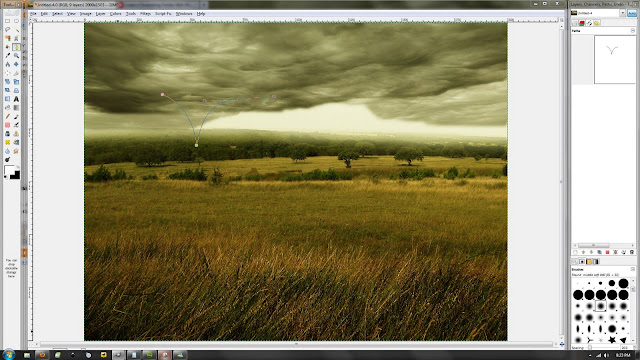Select the Zoom magnifier tool
The height and width of the screenshot is (360, 640).
pyautogui.click(x=16, y=56)
